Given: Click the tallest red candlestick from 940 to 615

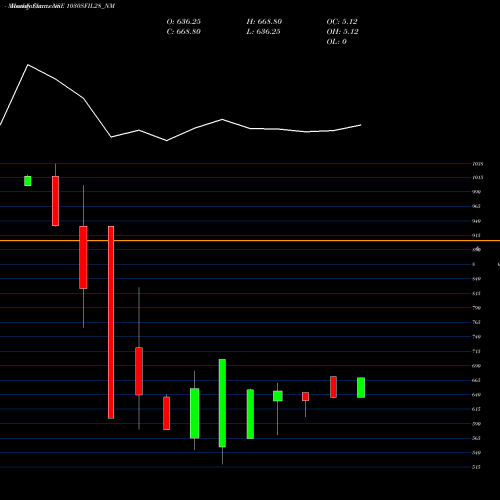Looking at the screenshot, I should coord(111,322).
